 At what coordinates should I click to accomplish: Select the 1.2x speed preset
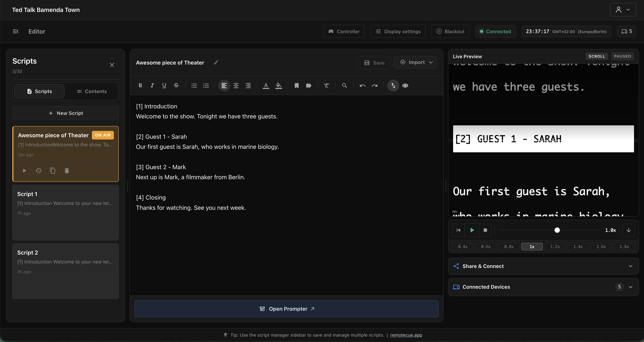555,247
